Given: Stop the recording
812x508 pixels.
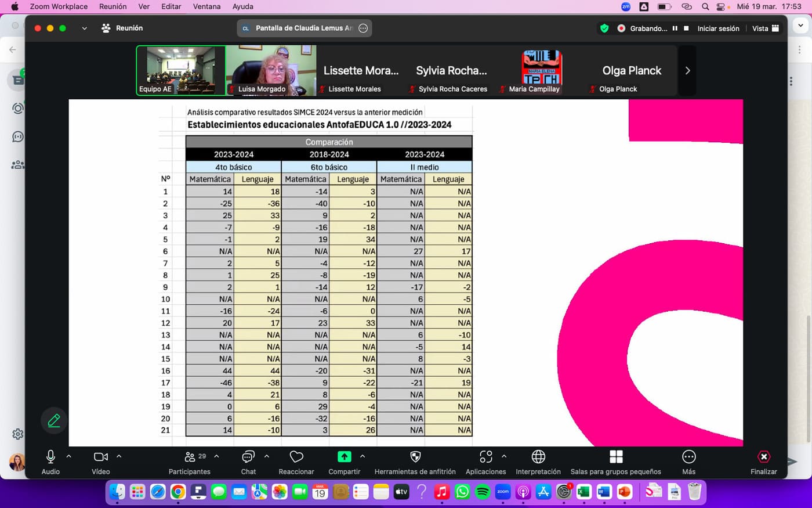Looking at the screenshot, I should 686,28.
